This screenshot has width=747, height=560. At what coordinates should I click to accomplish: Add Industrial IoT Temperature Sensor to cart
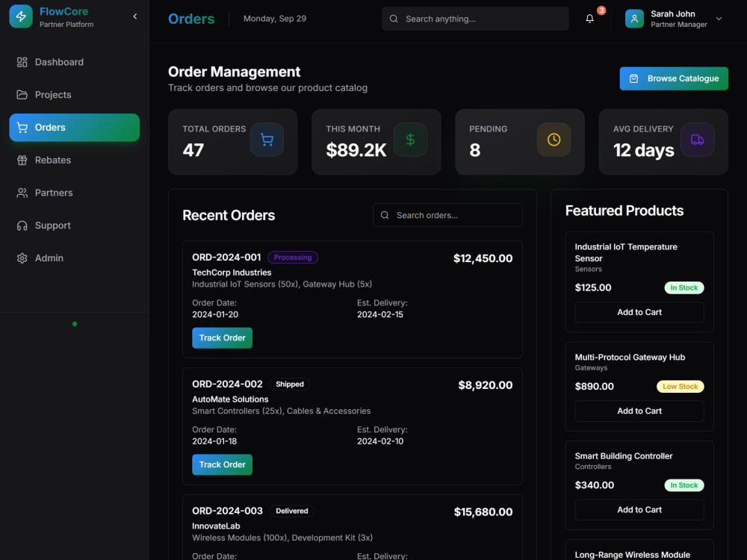coord(639,312)
